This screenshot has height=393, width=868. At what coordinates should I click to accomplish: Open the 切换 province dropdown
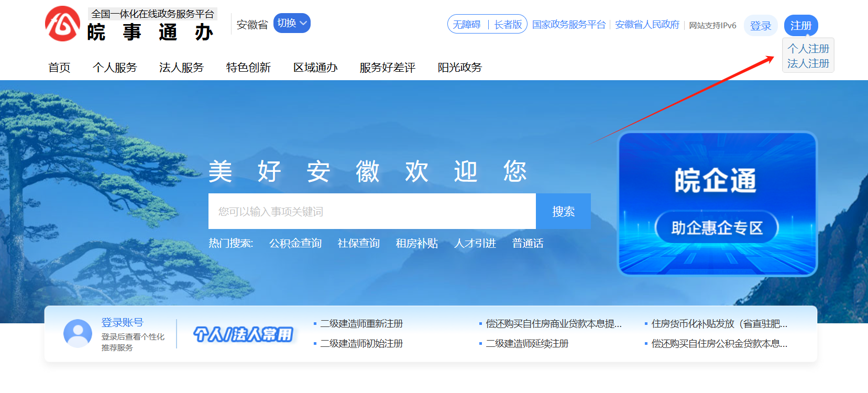(292, 23)
